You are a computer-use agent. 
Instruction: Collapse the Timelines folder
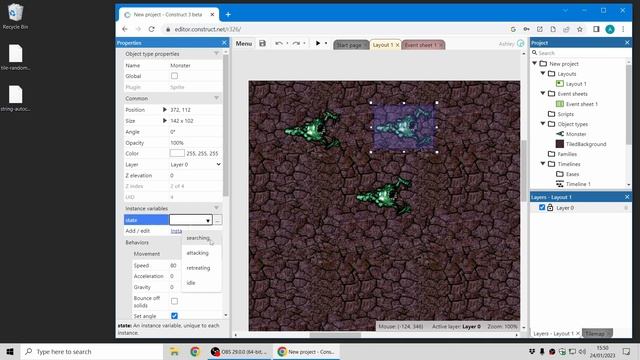[543, 164]
